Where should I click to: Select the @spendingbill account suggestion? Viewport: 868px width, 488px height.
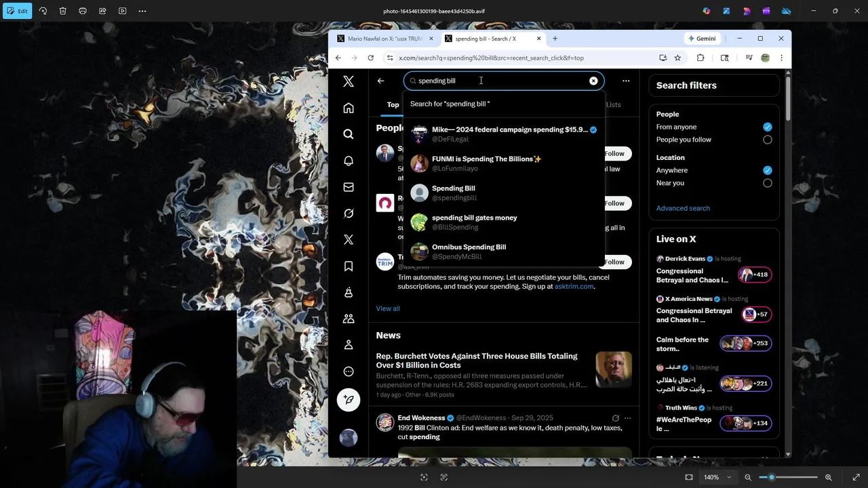[x=504, y=193]
